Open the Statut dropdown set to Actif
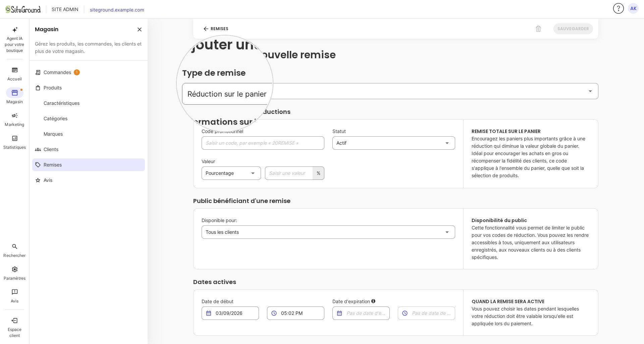The image size is (644, 344). 394,143
